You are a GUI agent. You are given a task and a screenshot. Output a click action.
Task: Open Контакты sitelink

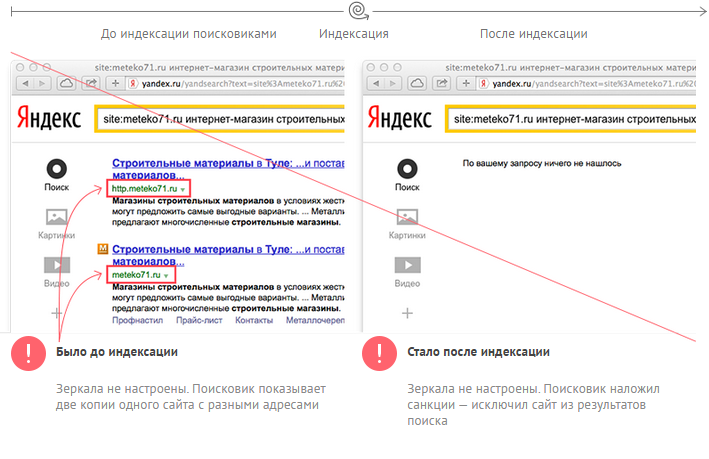pos(254,320)
